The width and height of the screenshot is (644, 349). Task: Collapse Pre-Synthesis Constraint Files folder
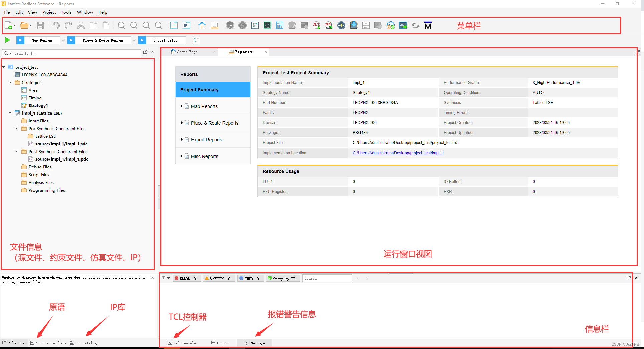point(17,128)
